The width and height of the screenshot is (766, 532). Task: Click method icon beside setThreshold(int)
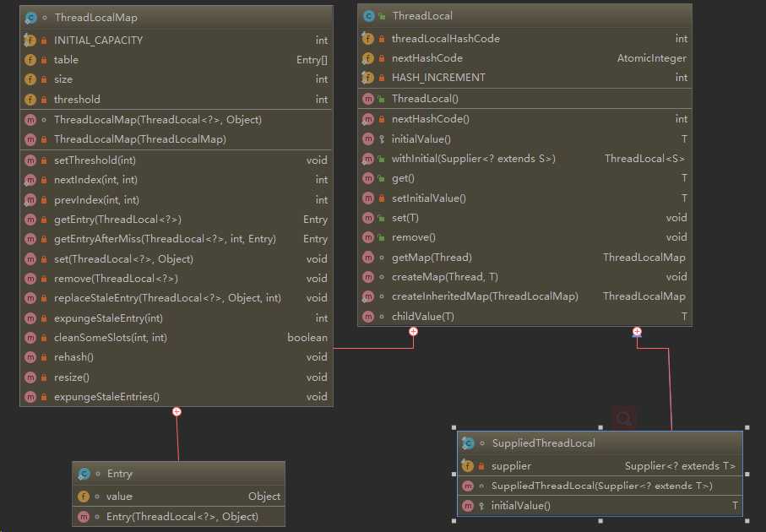pyautogui.click(x=30, y=160)
